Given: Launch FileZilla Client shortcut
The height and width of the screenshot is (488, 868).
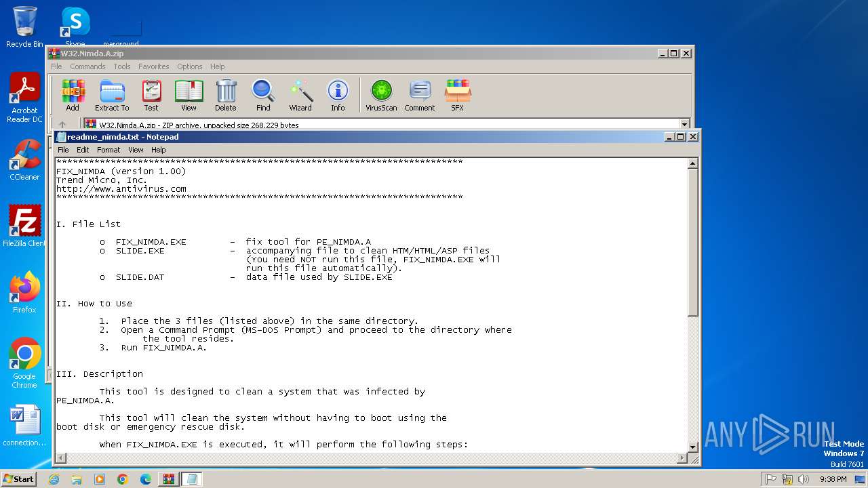Looking at the screenshot, I should click(24, 226).
